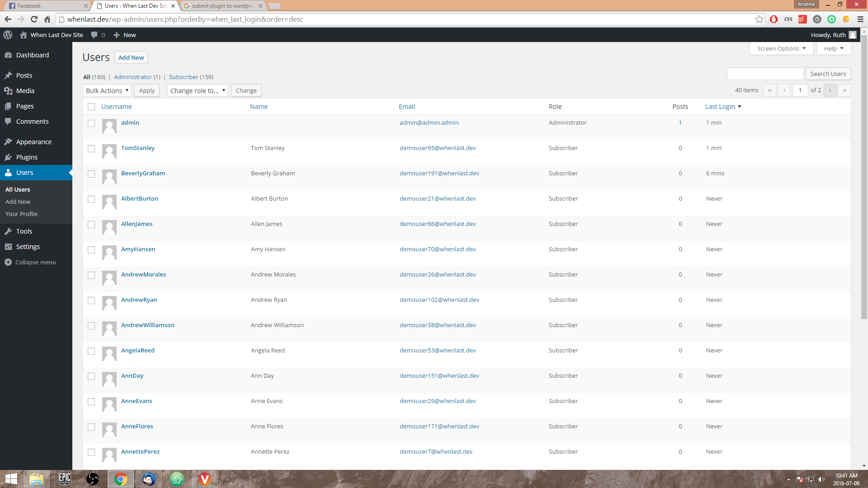The image size is (868, 488).
Task: Click the Screen Options expander
Action: coord(780,48)
